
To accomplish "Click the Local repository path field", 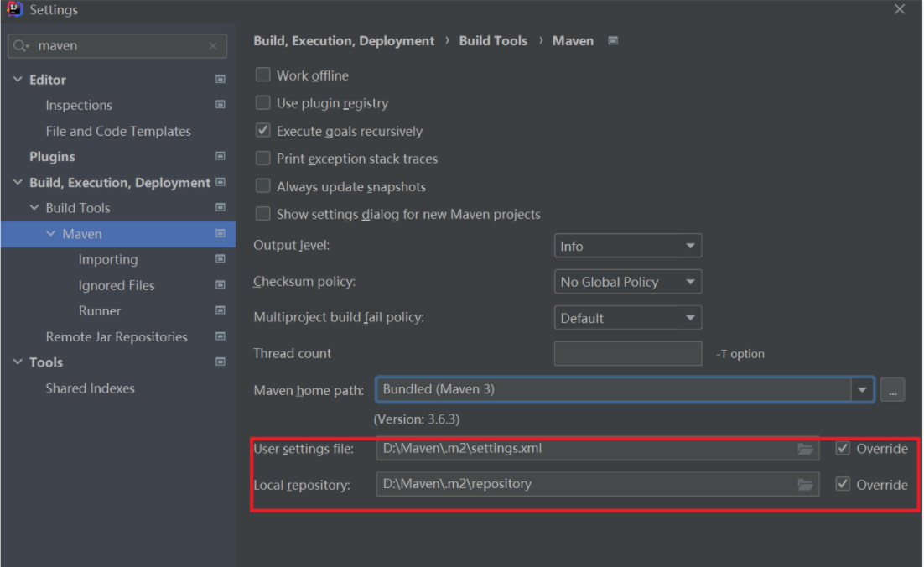I will [598, 484].
